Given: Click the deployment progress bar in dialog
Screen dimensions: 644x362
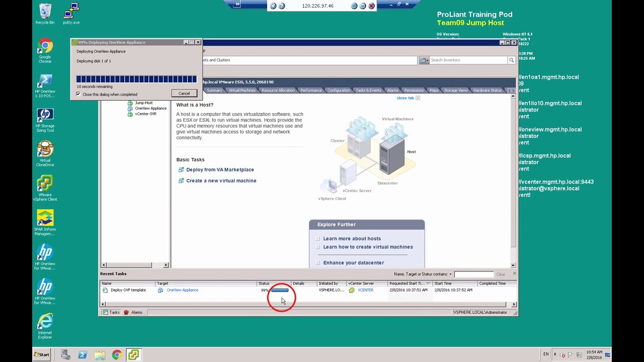Looking at the screenshot, I should [x=136, y=79].
